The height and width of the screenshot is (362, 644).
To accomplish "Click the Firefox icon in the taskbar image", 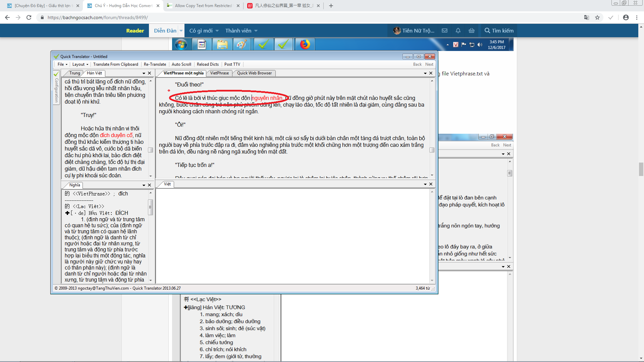I will pyautogui.click(x=305, y=44).
